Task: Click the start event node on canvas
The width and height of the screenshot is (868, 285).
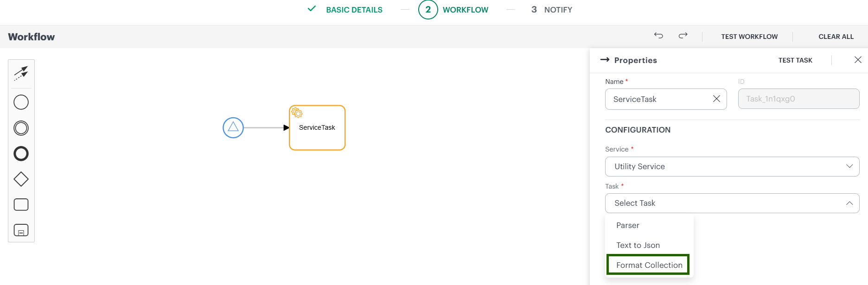Action: [233, 127]
